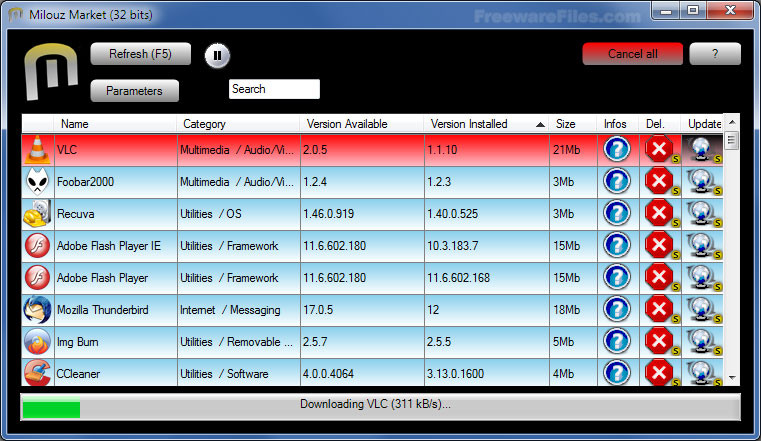The height and width of the screenshot is (441, 761).
Task: Sort by Version Installed column header
Action: coord(486,124)
